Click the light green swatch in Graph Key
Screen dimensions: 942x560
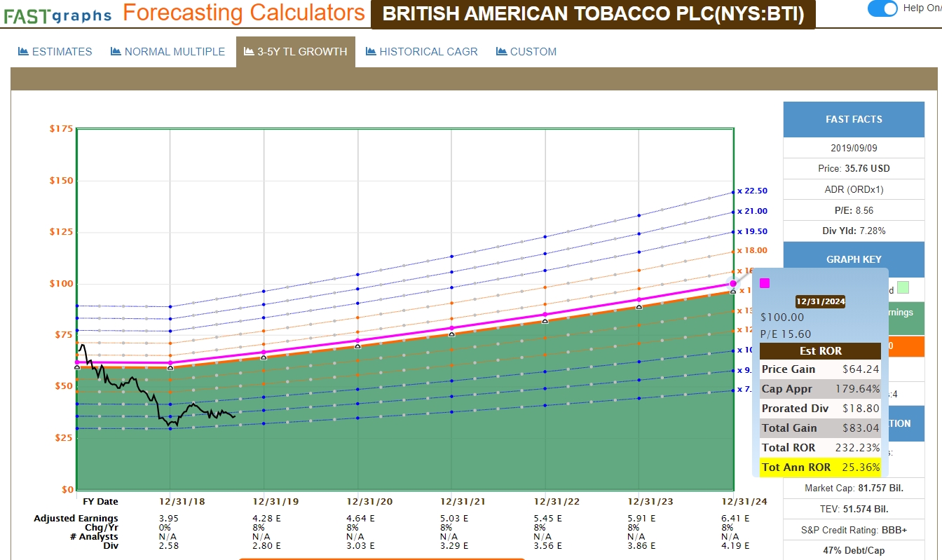point(903,287)
